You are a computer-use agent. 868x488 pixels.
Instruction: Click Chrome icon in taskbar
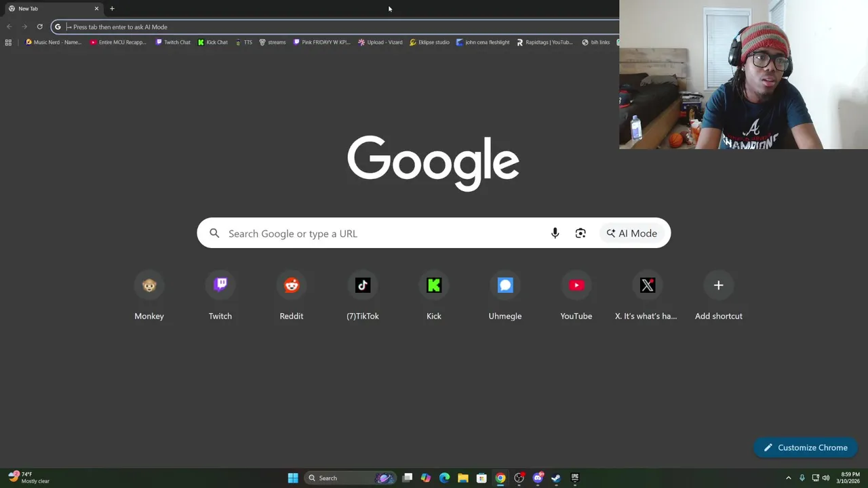[500, 478]
